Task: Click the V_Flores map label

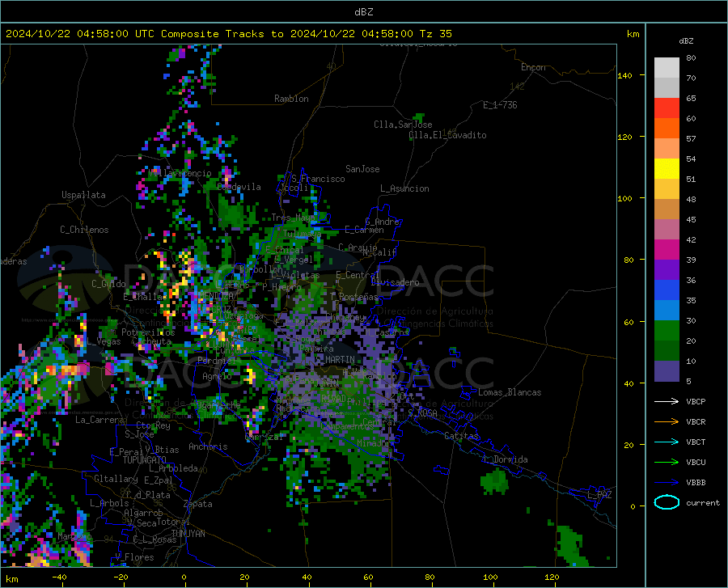Action: point(134,557)
